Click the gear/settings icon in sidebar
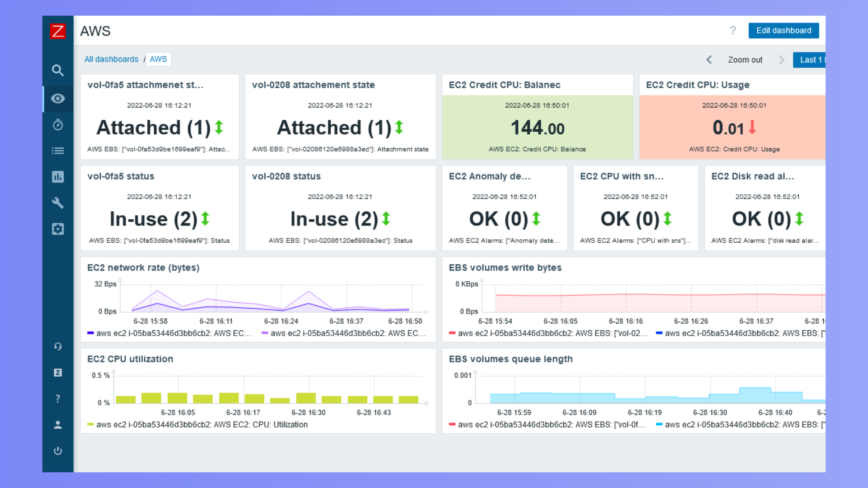Viewport: 868px width, 488px height. (58, 229)
